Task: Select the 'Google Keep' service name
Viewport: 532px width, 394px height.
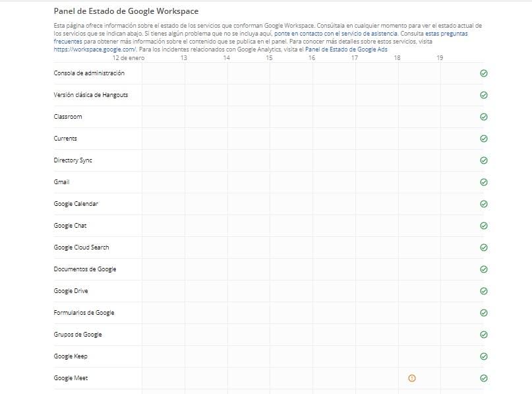Action: [x=71, y=356]
